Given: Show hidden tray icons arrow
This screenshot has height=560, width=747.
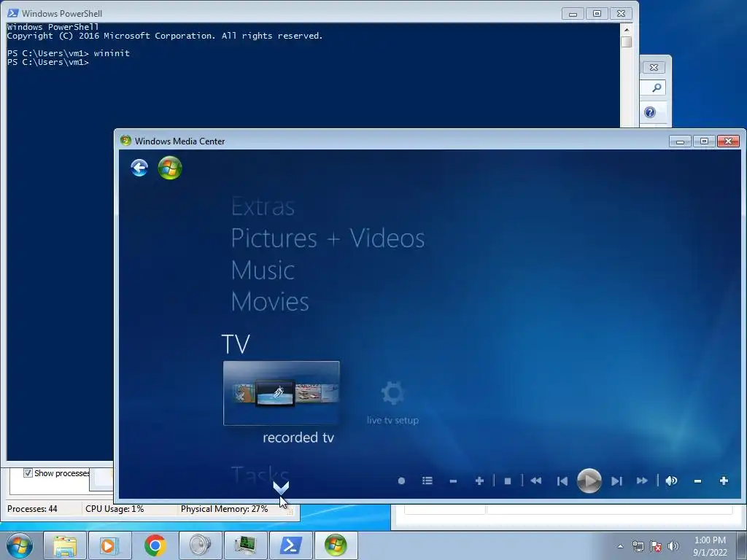Looking at the screenshot, I should 620,546.
